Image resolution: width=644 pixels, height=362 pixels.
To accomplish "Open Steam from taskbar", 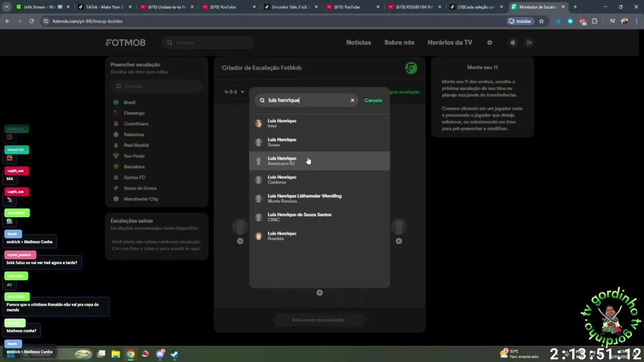I will tap(174, 354).
